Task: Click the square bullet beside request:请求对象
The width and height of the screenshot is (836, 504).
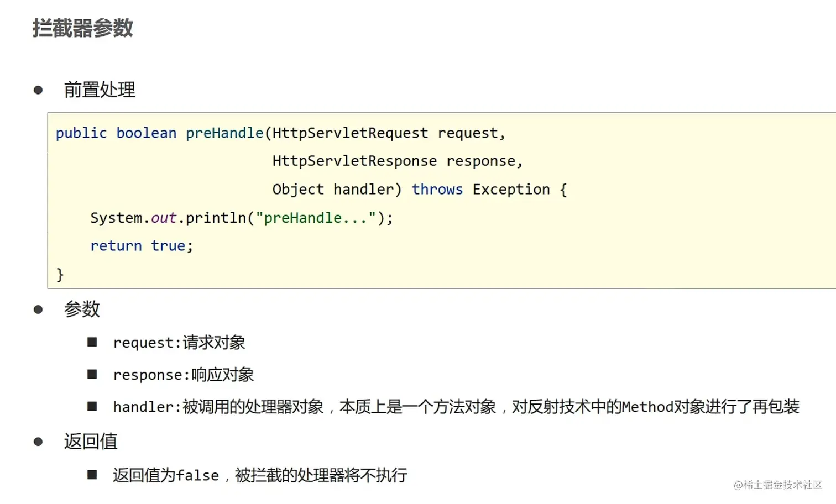Action: 92,342
